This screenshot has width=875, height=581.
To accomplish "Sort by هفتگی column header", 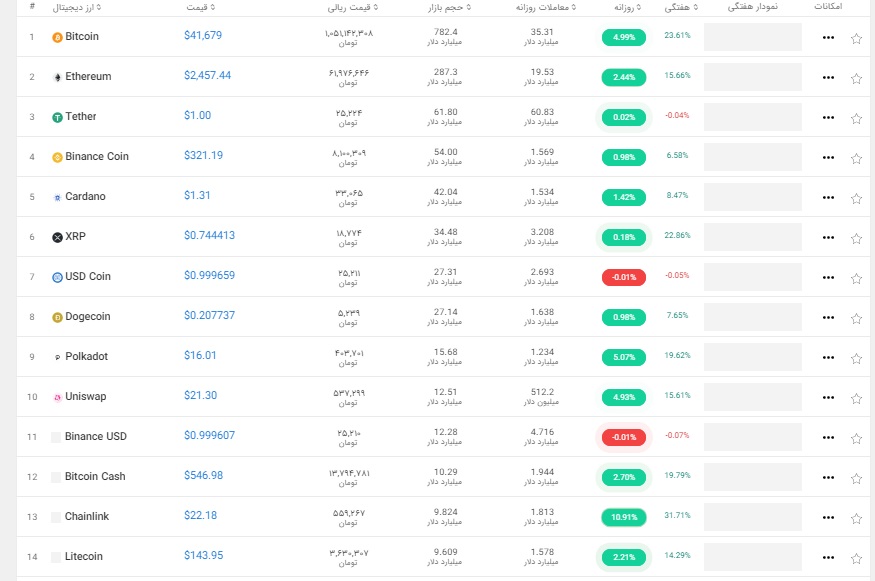I will (681, 7).
